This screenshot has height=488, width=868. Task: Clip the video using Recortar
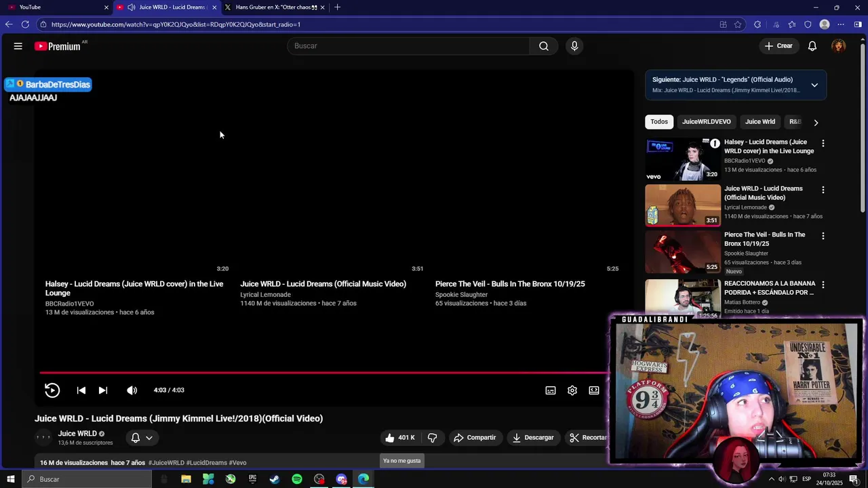[x=587, y=438]
